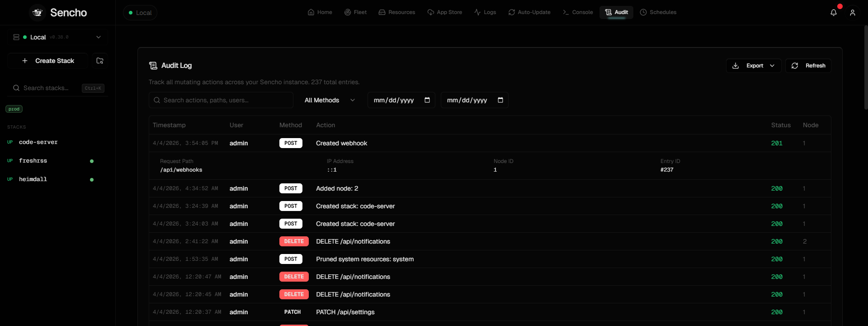
Task: Click the server icon next to Local
Action: point(16,37)
